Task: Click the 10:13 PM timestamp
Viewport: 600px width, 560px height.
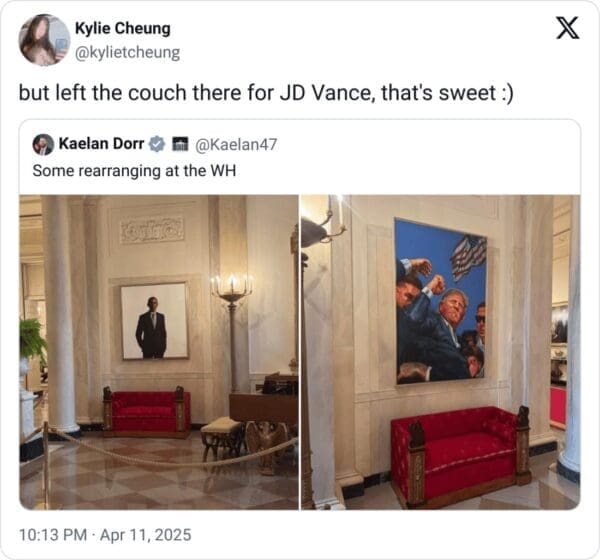Action: [53, 535]
